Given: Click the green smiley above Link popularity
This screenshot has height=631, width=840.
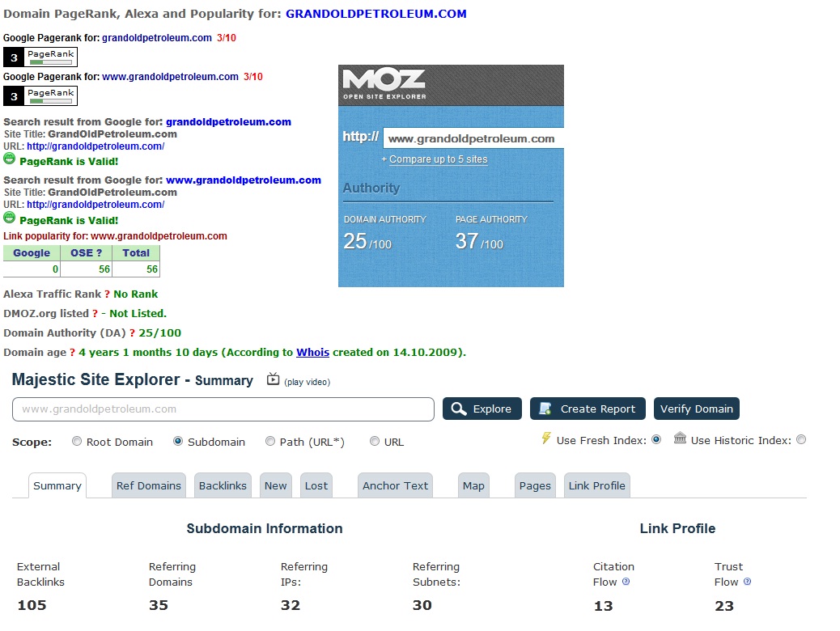Looking at the screenshot, I should click(9, 218).
